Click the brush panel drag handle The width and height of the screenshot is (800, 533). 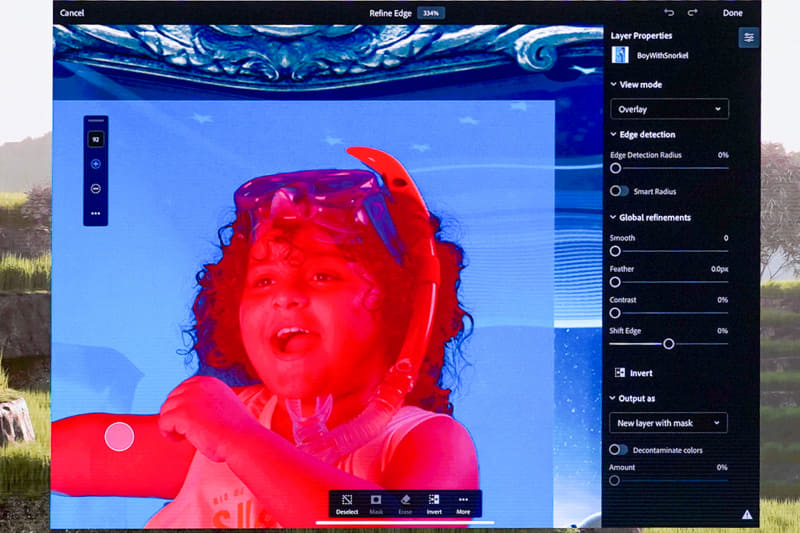(x=95, y=121)
